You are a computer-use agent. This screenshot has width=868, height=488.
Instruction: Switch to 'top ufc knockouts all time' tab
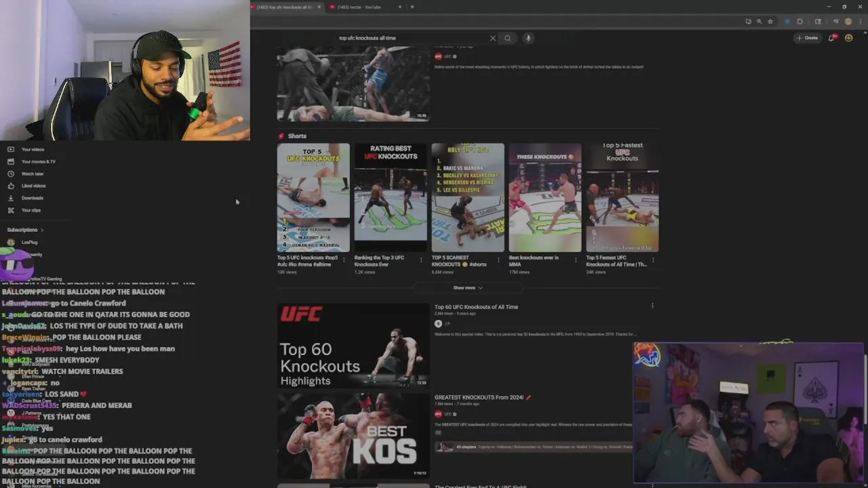tap(285, 7)
